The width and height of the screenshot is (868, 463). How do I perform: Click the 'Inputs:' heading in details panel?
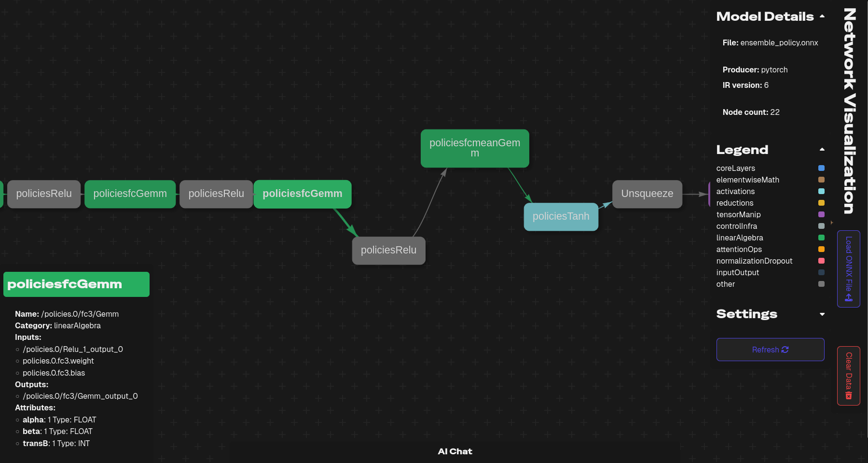click(x=28, y=337)
